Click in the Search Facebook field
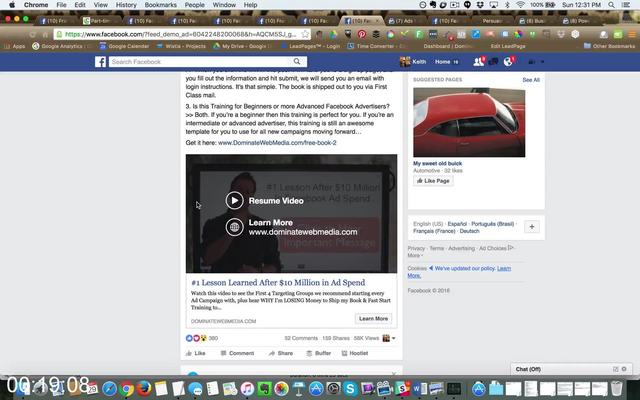This screenshot has height=400, width=640. pyautogui.click(x=200, y=62)
